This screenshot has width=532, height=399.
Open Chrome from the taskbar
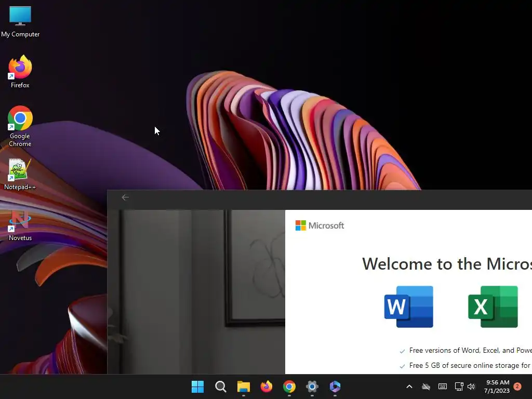click(289, 387)
